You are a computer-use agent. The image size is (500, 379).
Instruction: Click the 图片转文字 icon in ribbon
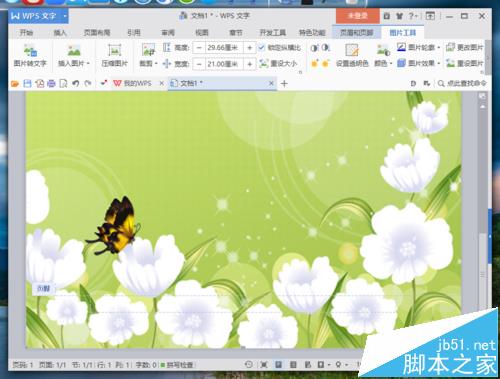(30, 51)
